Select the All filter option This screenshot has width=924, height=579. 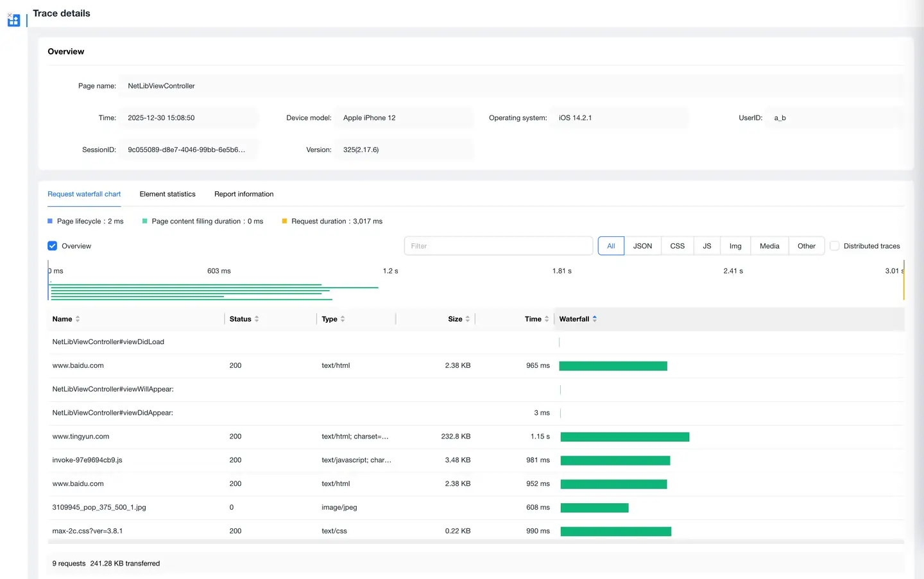coord(611,246)
